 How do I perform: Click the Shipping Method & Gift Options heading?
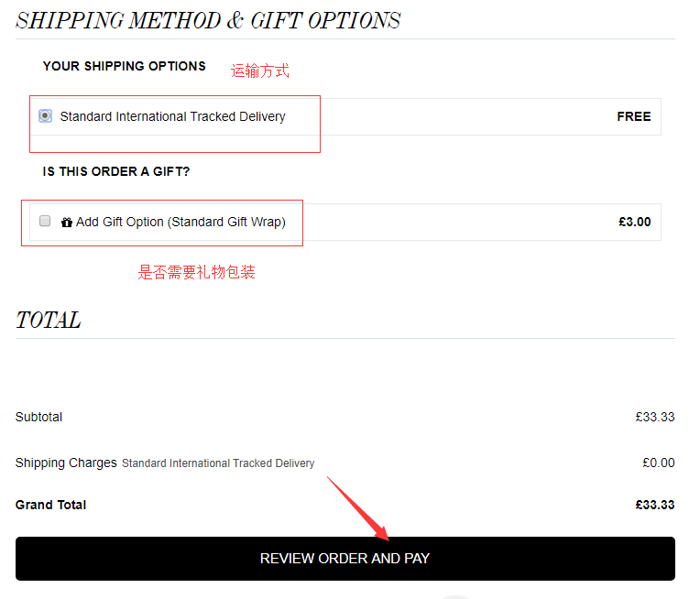(x=208, y=20)
